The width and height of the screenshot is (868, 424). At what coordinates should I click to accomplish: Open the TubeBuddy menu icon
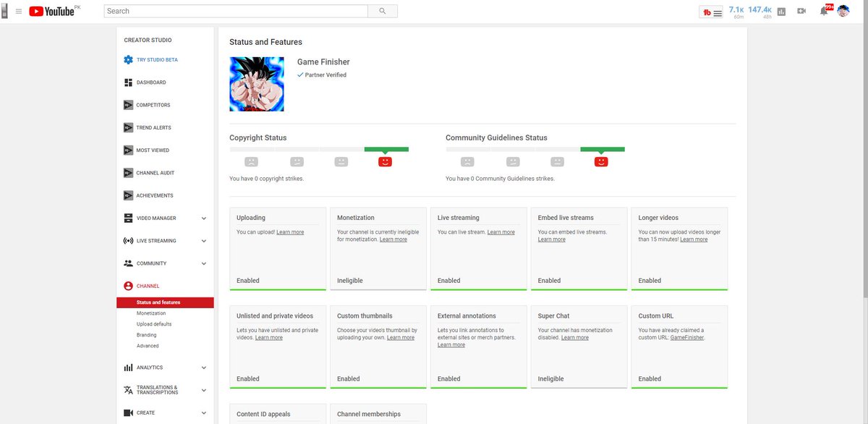pyautogui.click(x=712, y=12)
